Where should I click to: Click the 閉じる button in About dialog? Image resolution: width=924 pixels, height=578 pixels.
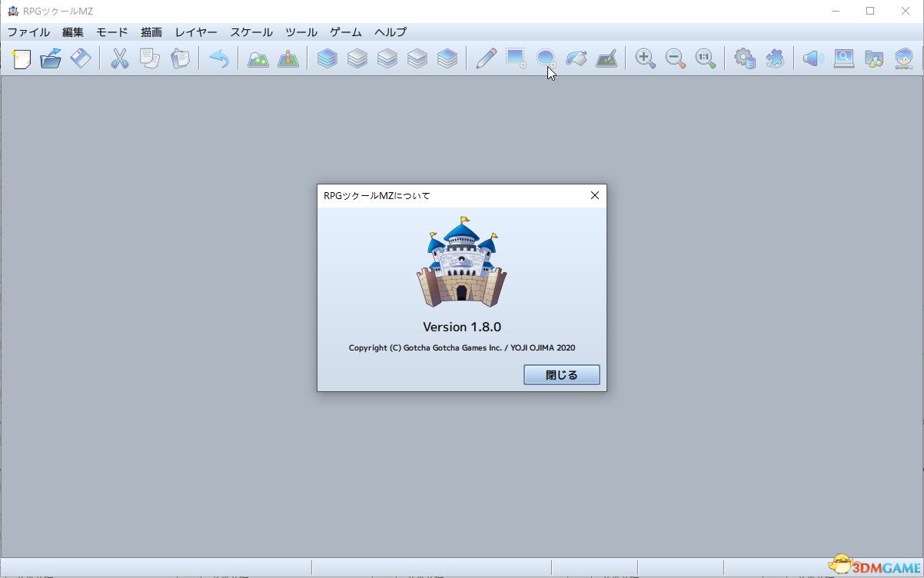click(562, 375)
